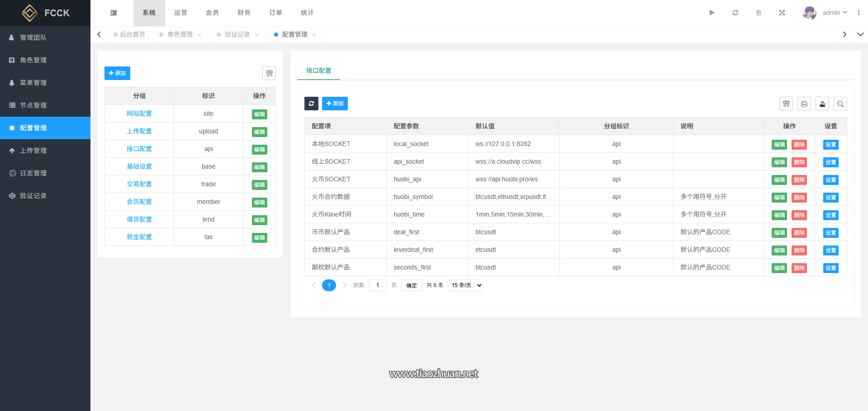This screenshot has width=868, height=411.
Task: Close the 验证记录 tab
Action: coord(257,35)
